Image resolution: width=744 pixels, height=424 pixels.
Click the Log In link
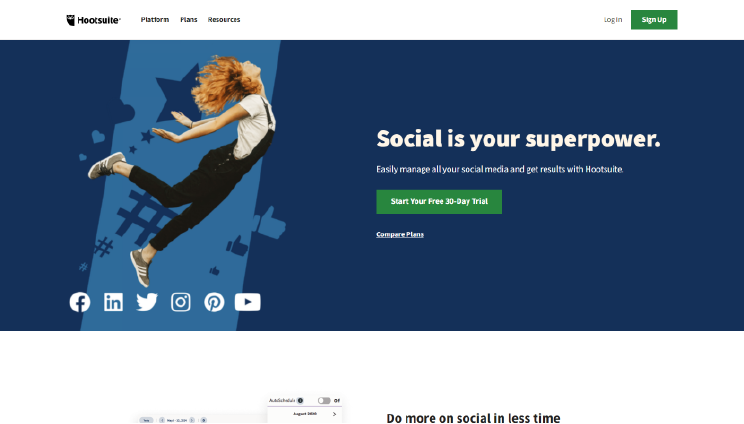613,19
